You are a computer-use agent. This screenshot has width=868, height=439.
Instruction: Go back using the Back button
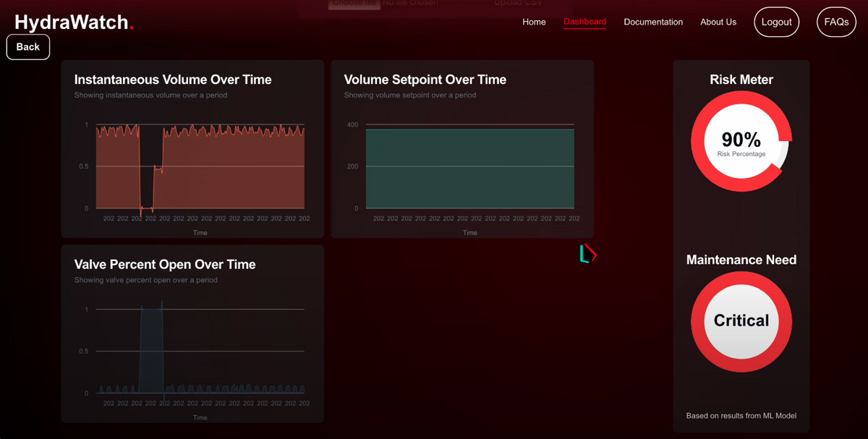pyautogui.click(x=28, y=47)
